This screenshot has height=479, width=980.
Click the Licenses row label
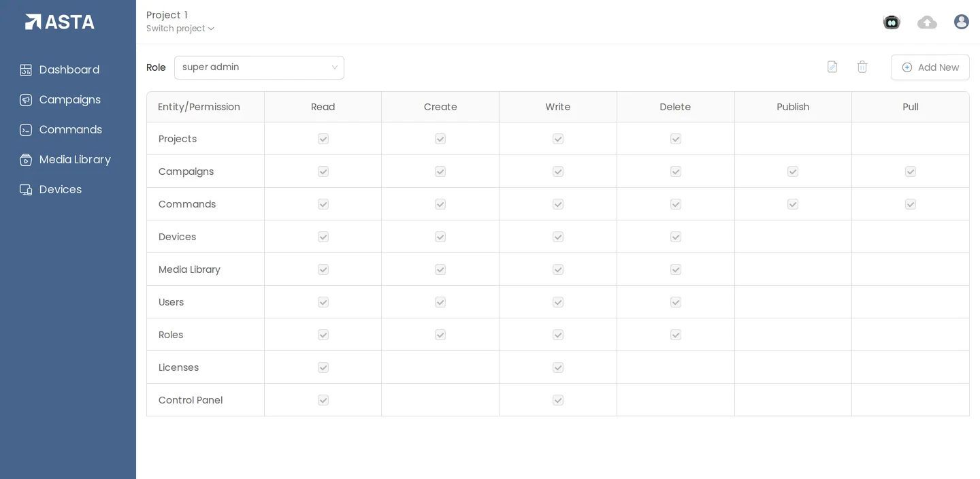(178, 367)
